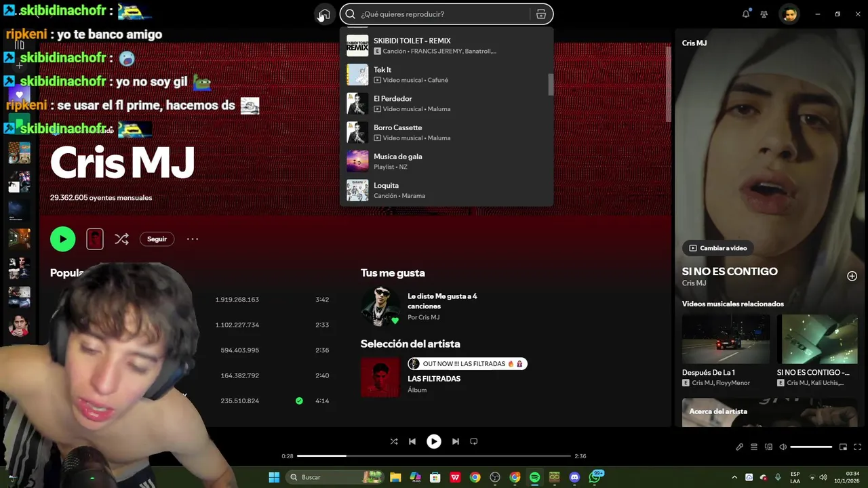Select 'Borro Cassette' music video result
Viewport: 868px width, 488px height.
click(447, 132)
